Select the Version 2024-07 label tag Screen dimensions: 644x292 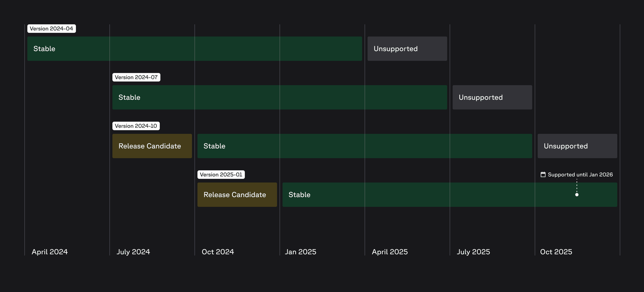pyautogui.click(x=136, y=77)
